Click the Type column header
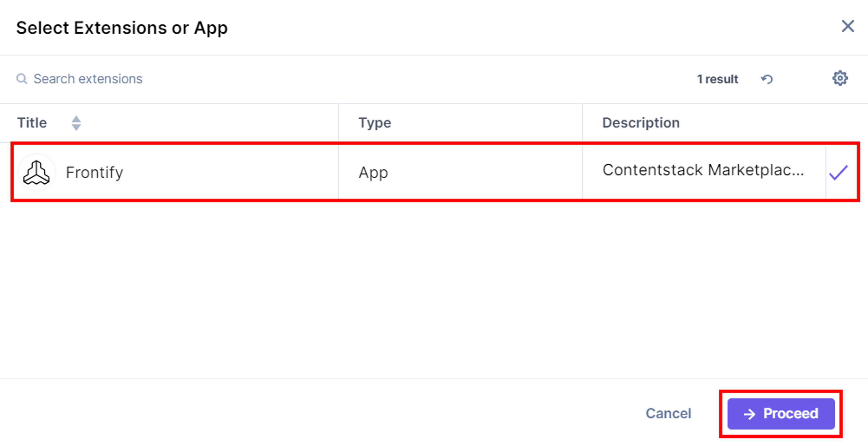This screenshot has height=446, width=868. pos(375,123)
